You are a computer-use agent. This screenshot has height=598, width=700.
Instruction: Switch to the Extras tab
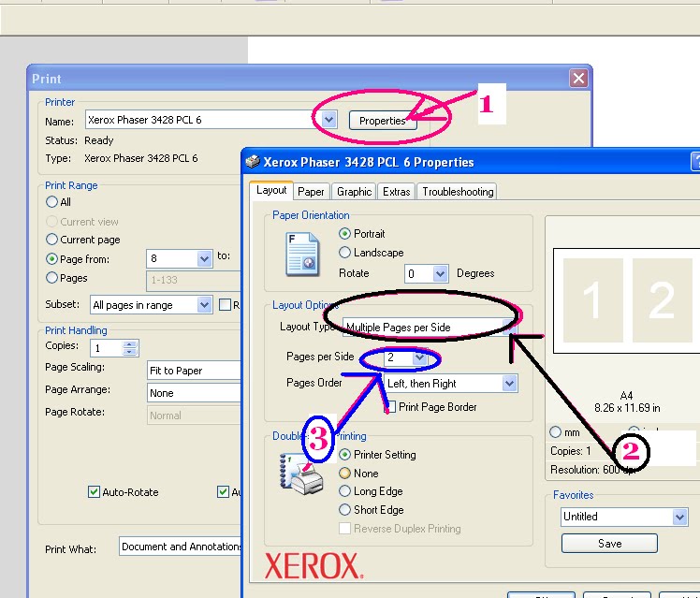click(x=396, y=192)
